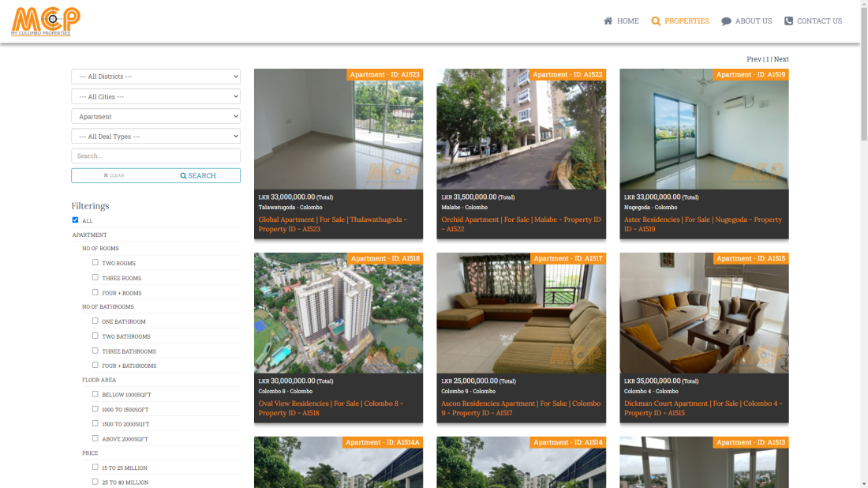Check the FOUR + ROOMS filter
Image resolution: width=868 pixels, height=488 pixels.
click(95, 292)
